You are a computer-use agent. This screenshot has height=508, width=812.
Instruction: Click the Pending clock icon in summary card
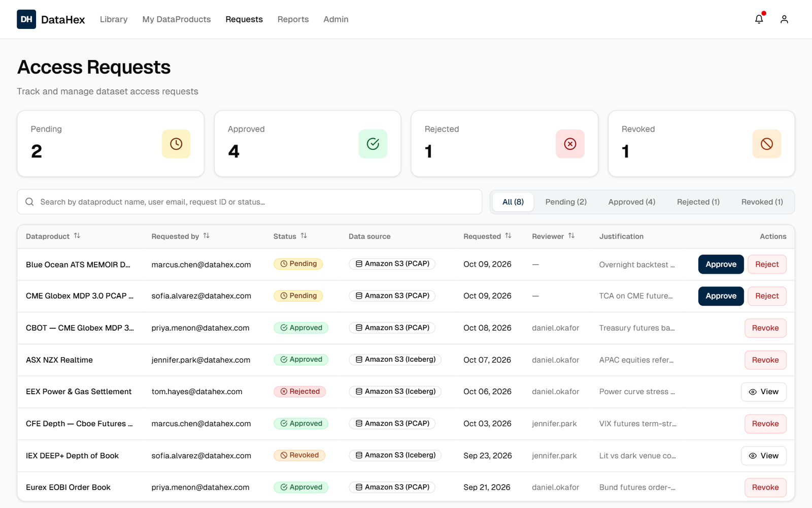pos(176,144)
